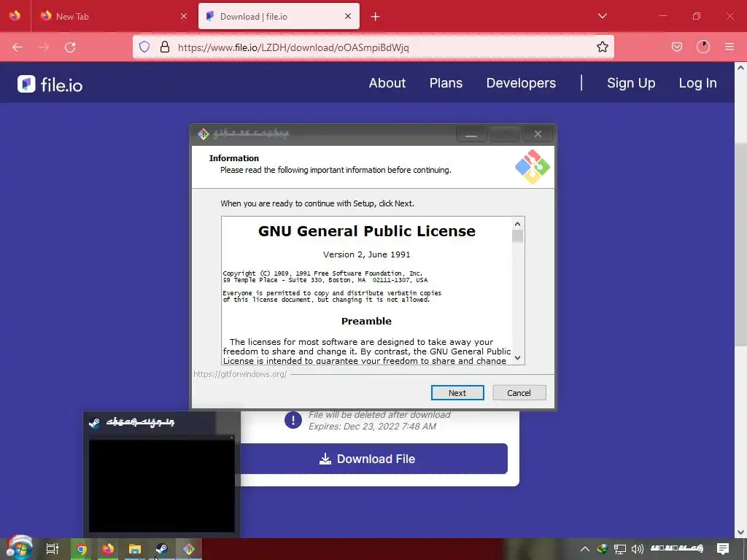
Task: Click the system tray clock
Action: coord(677,548)
